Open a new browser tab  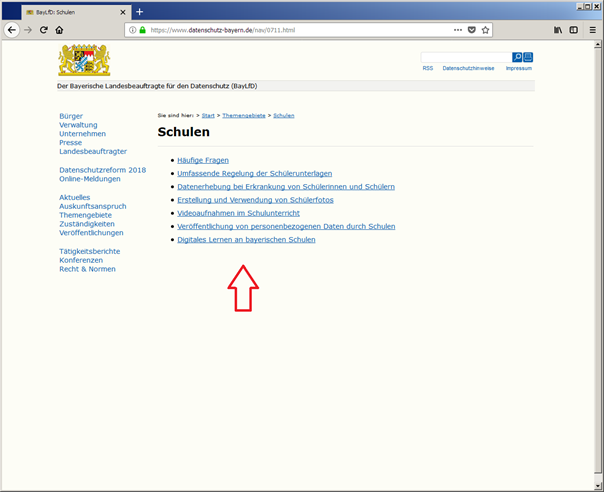pyautogui.click(x=139, y=12)
